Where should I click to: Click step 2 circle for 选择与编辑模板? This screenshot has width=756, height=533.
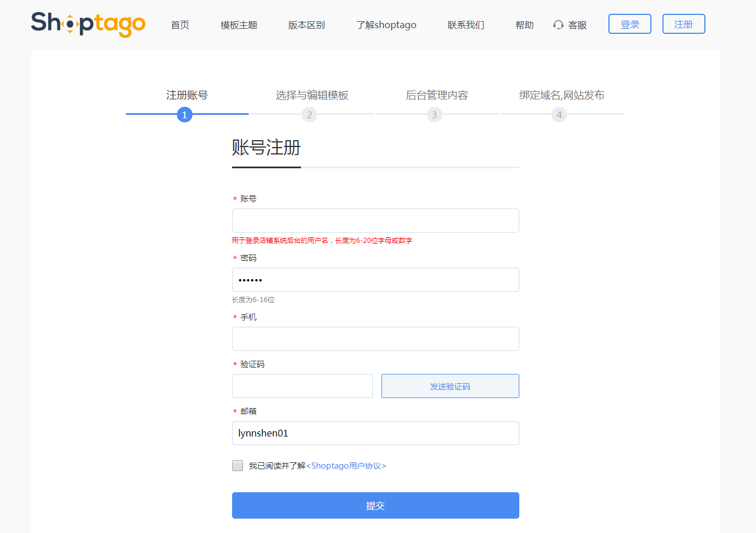point(309,114)
